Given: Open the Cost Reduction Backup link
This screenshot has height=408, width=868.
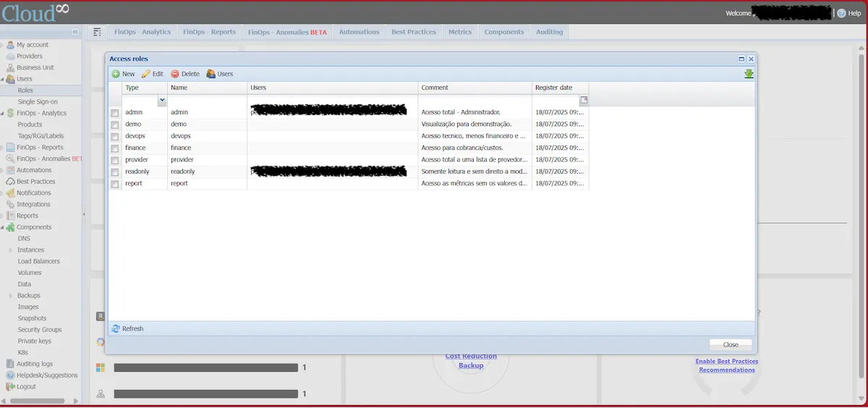Looking at the screenshot, I should point(471,360).
